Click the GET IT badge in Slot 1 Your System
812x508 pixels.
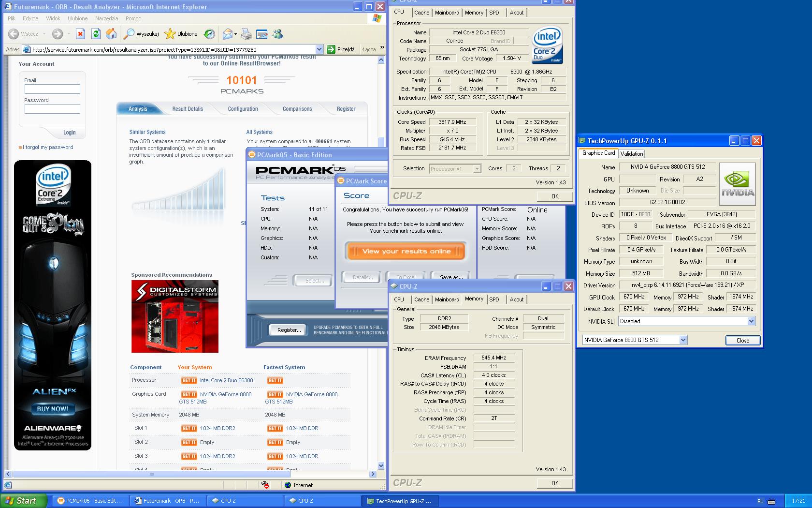pos(189,428)
